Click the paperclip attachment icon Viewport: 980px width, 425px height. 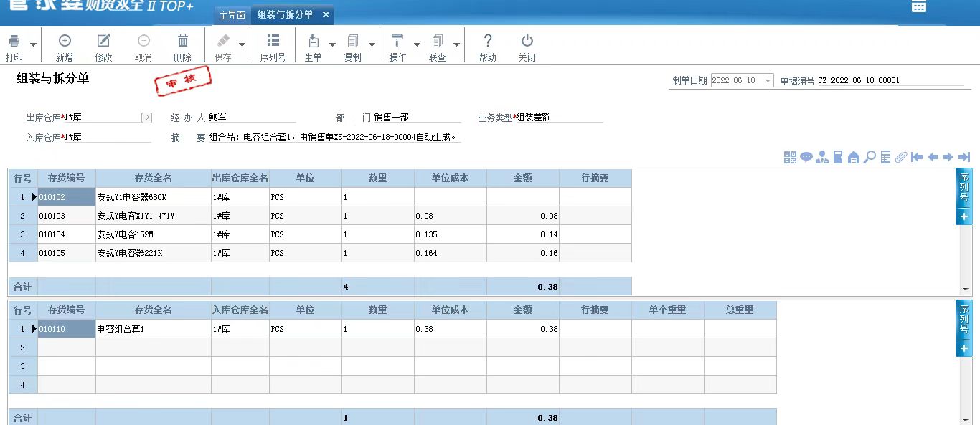(901, 157)
